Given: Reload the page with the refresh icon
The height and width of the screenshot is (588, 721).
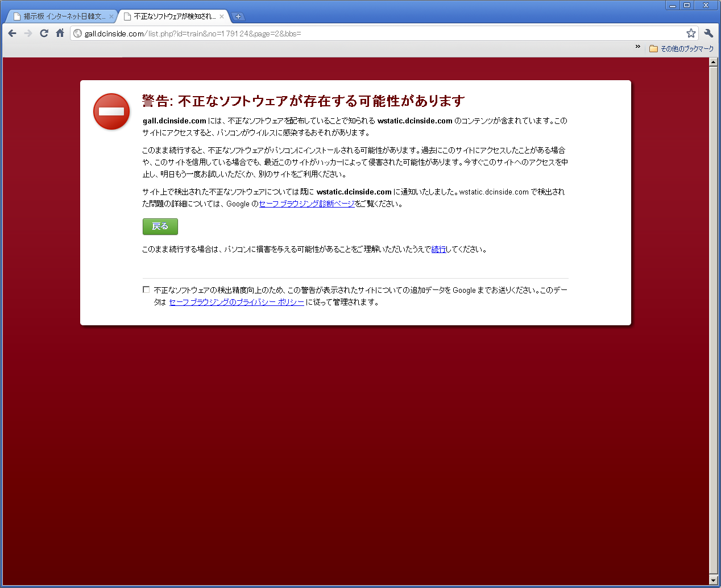Looking at the screenshot, I should [44, 34].
